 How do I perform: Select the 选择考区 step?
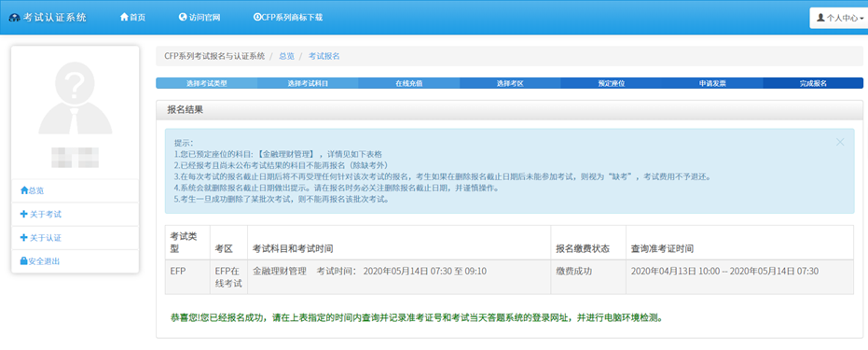tap(510, 83)
